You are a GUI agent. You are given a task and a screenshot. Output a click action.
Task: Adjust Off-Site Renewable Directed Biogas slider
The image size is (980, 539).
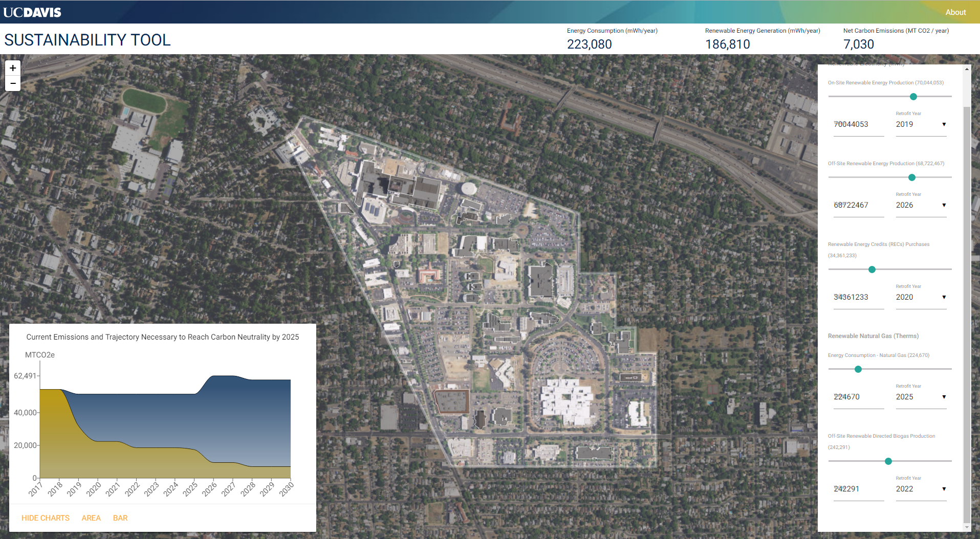coord(888,461)
